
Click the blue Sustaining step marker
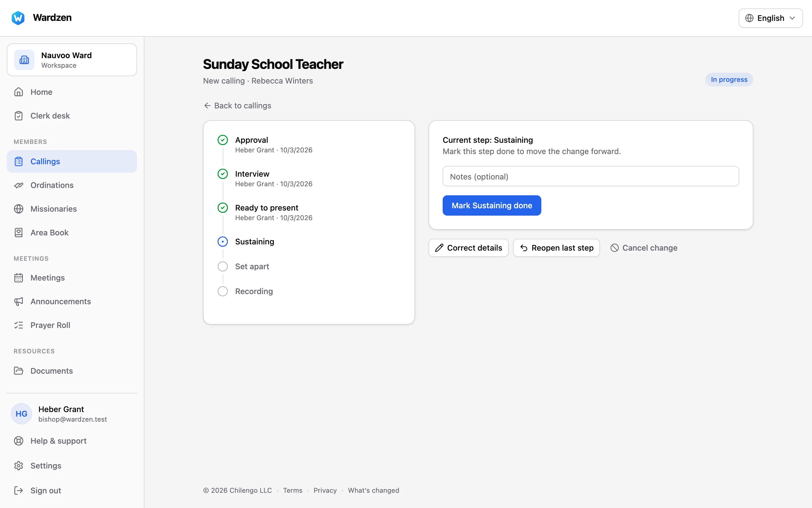[223, 242]
